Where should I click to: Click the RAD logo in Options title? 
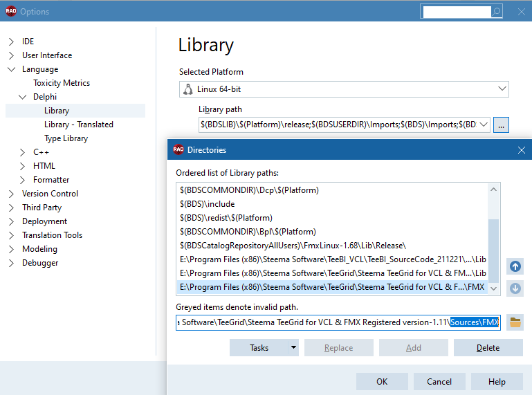point(11,11)
